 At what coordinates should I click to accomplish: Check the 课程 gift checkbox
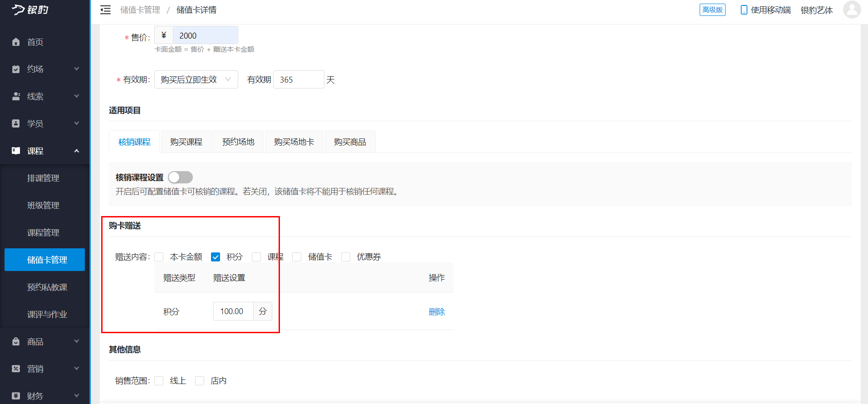[256, 257]
